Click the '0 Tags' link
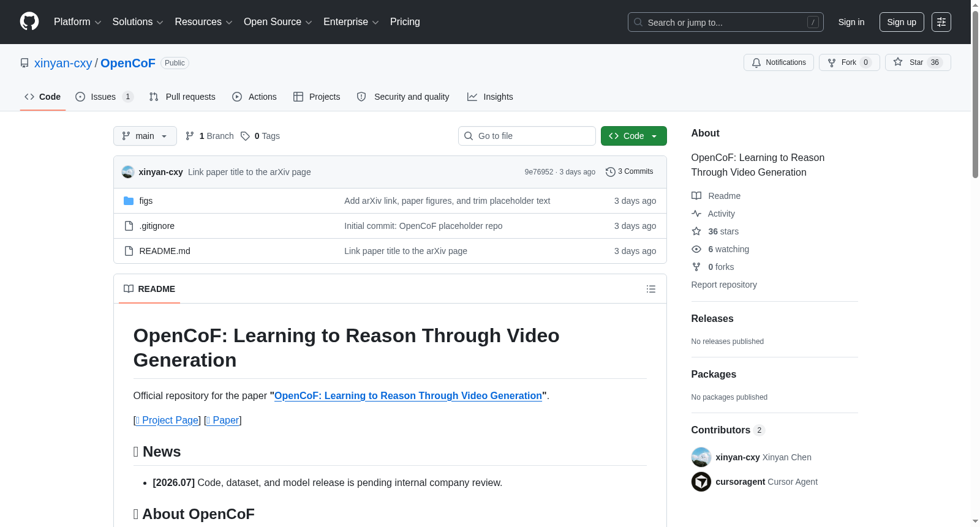 (260, 136)
